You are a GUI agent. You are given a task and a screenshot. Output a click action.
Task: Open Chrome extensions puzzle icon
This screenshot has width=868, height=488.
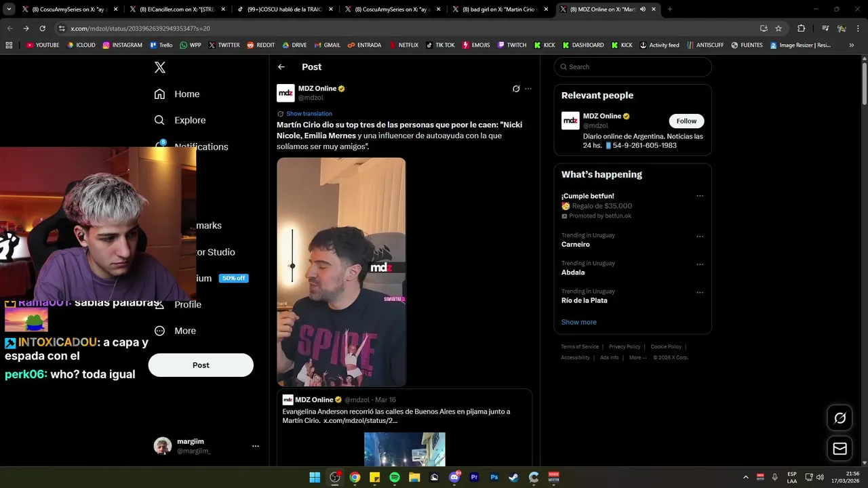(x=801, y=28)
